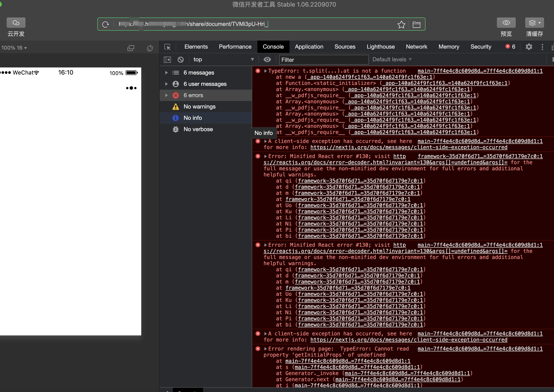This screenshot has height=392, width=554.
Task: Toggle the console sidebar panel
Action: point(167,60)
